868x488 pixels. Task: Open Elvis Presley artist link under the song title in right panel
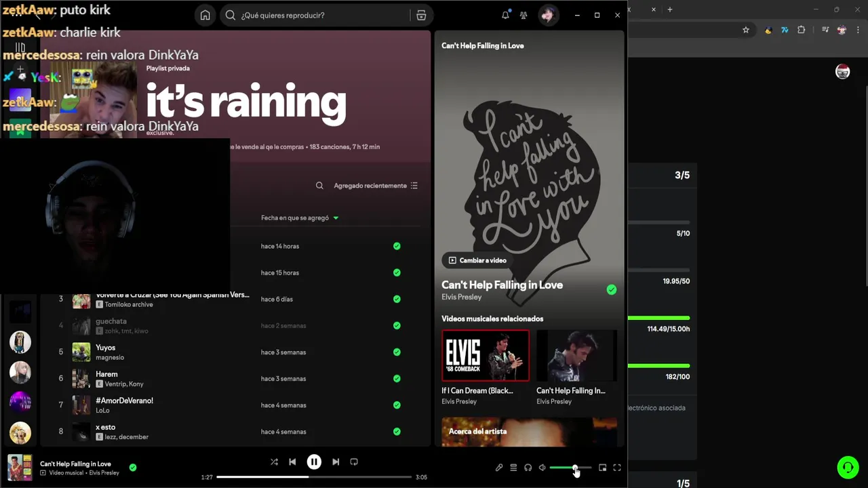462,297
